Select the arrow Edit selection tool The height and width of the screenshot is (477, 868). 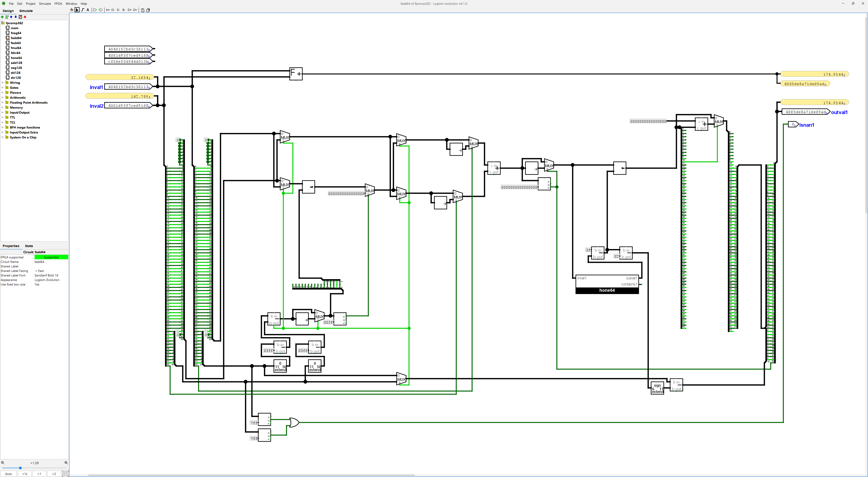pyautogui.click(x=77, y=10)
